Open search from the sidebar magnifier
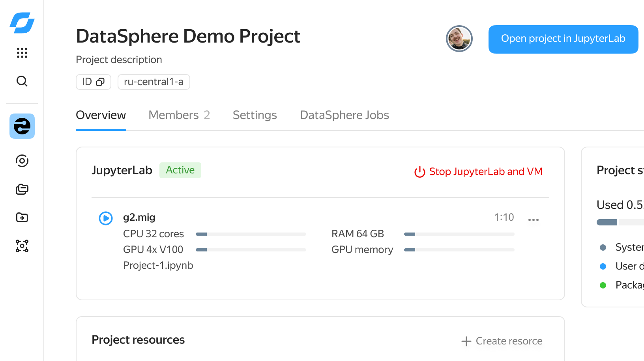 click(22, 81)
